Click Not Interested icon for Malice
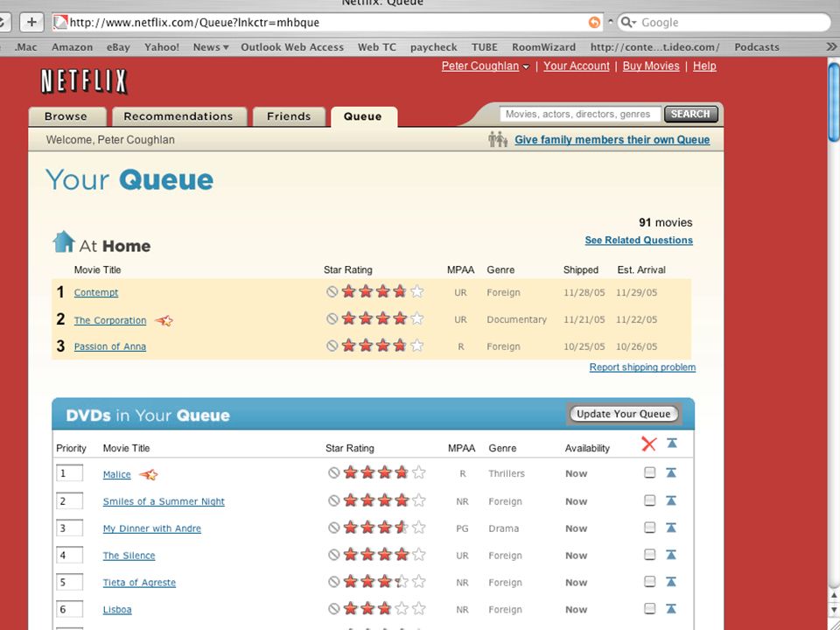Viewport: 840px width, 630px height. coord(333,472)
